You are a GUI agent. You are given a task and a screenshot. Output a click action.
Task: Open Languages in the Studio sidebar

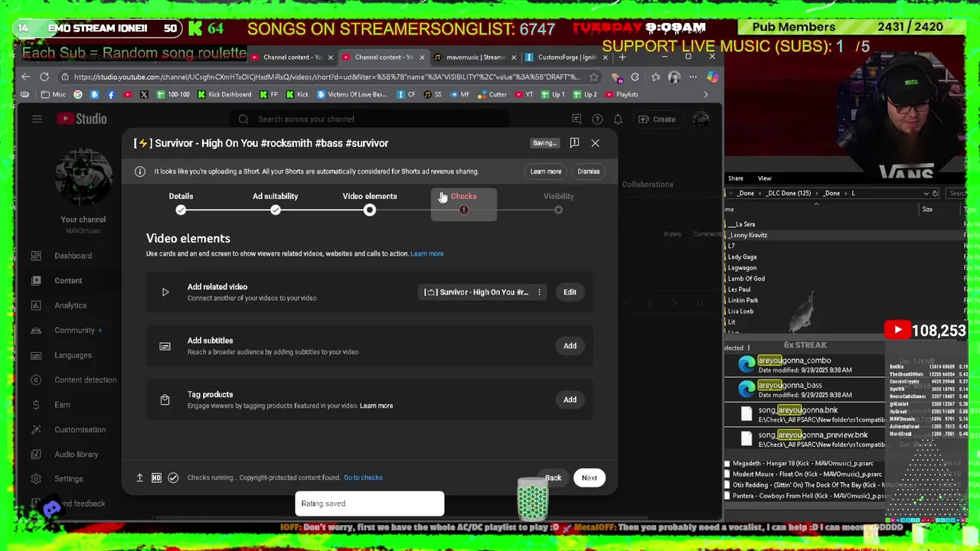(x=73, y=355)
